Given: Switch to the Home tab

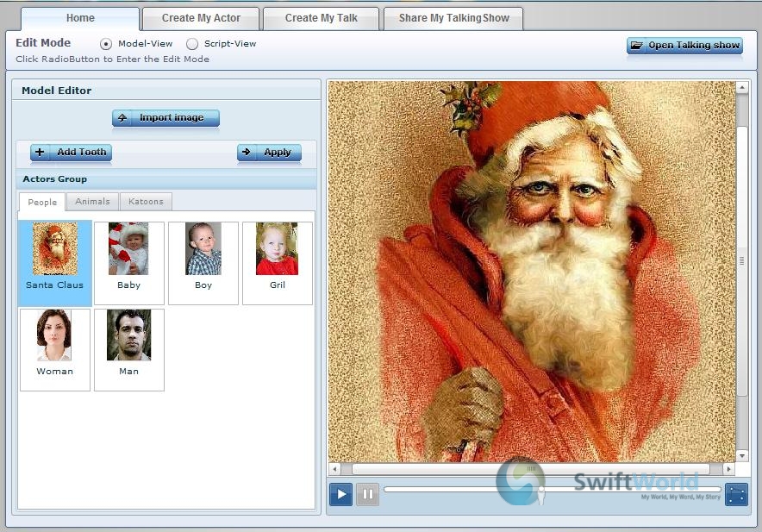Looking at the screenshot, I should click(80, 18).
